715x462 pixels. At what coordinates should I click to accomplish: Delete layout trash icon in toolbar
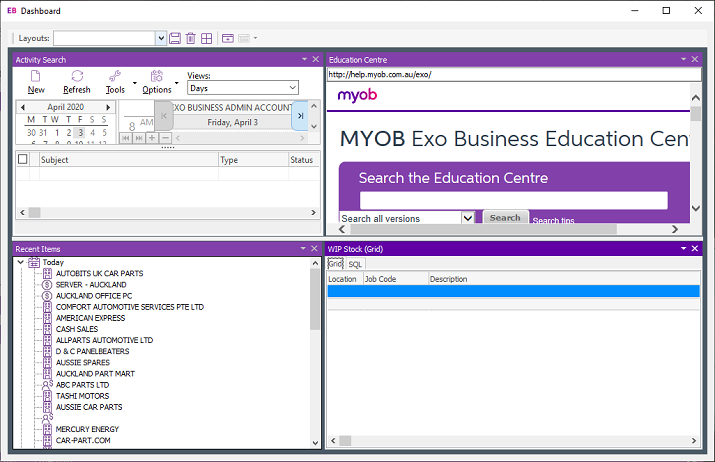click(x=191, y=38)
